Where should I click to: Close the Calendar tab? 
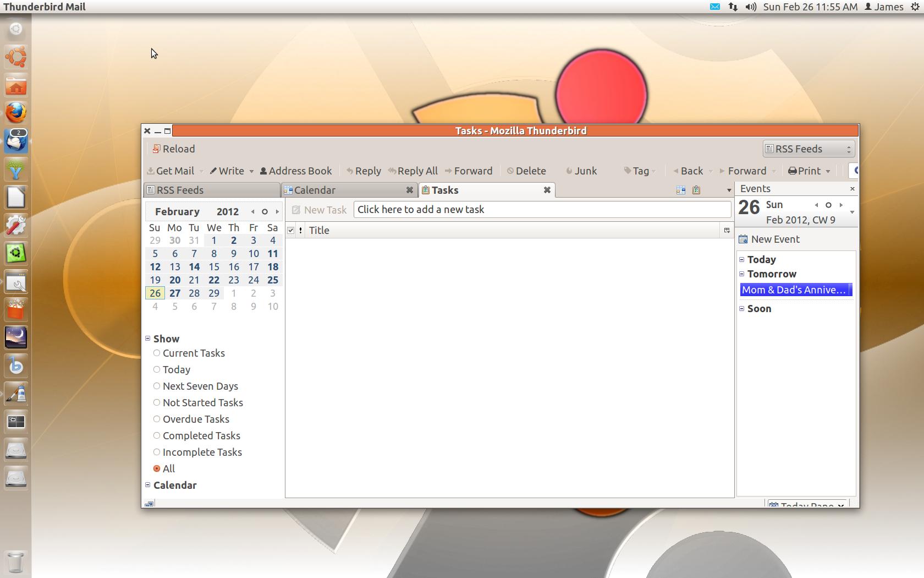click(x=409, y=190)
